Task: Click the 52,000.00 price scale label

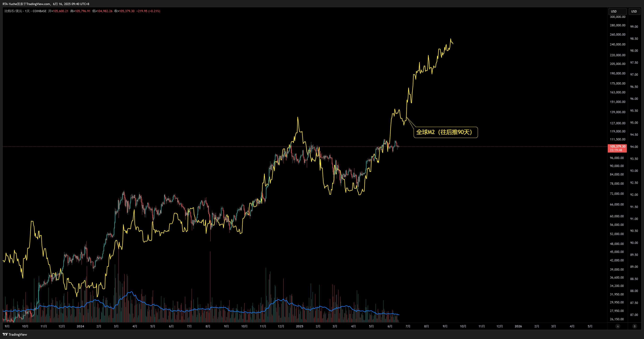Action: point(617,234)
